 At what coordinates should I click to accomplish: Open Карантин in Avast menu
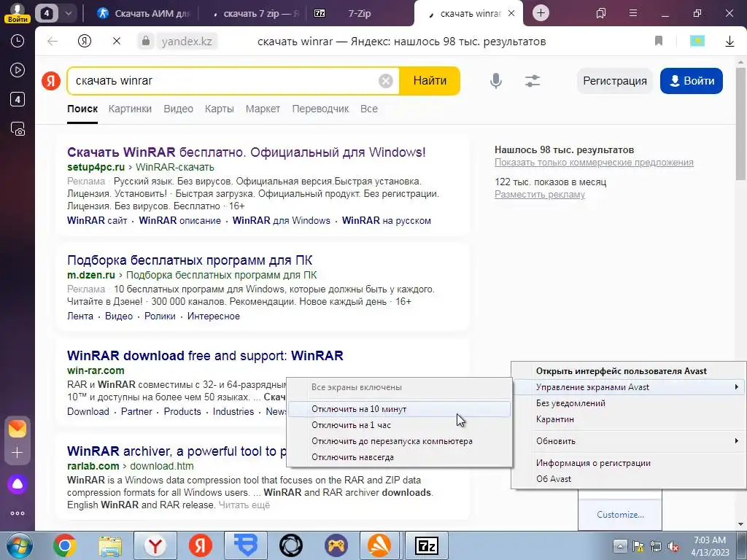[x=629, y=419]
